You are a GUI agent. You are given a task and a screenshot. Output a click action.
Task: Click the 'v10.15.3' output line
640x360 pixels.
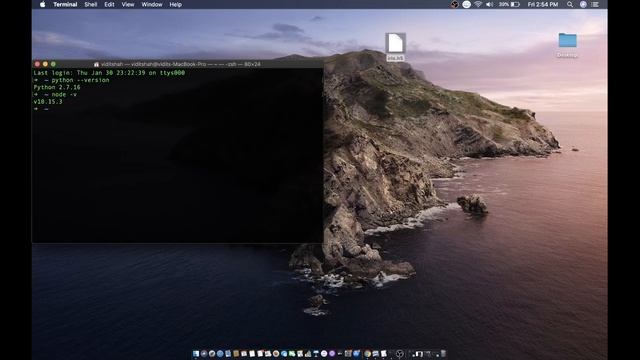point(48,102)
